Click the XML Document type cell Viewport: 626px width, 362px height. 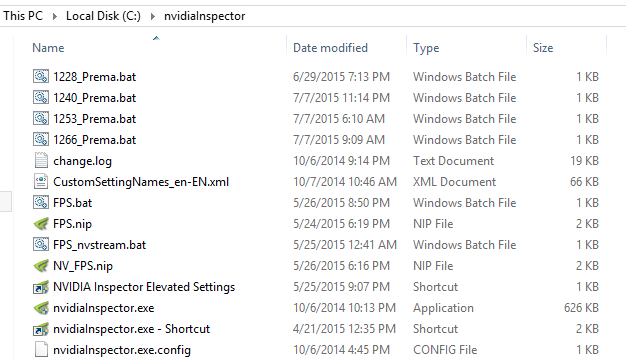point(454,182)
